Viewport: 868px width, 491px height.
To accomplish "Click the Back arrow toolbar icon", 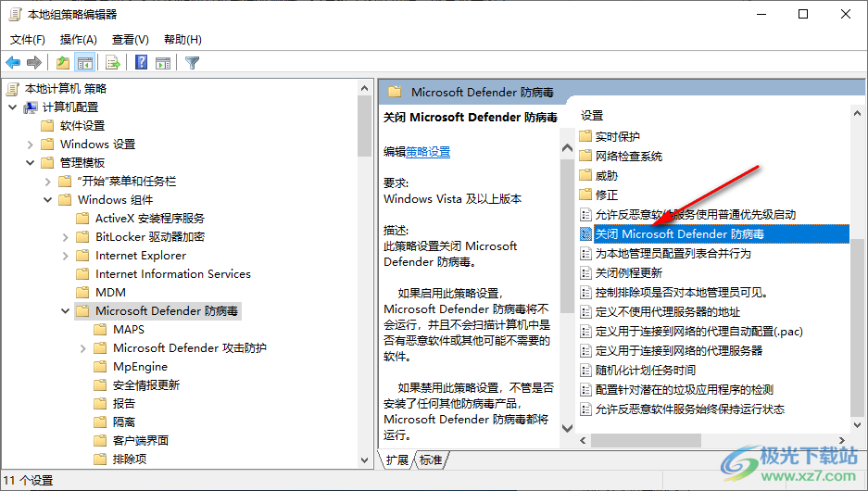I will (13, 63).
